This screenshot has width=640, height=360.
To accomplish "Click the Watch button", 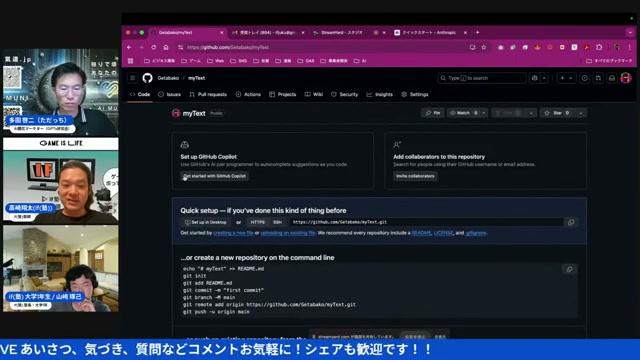I will click(463, 113).
